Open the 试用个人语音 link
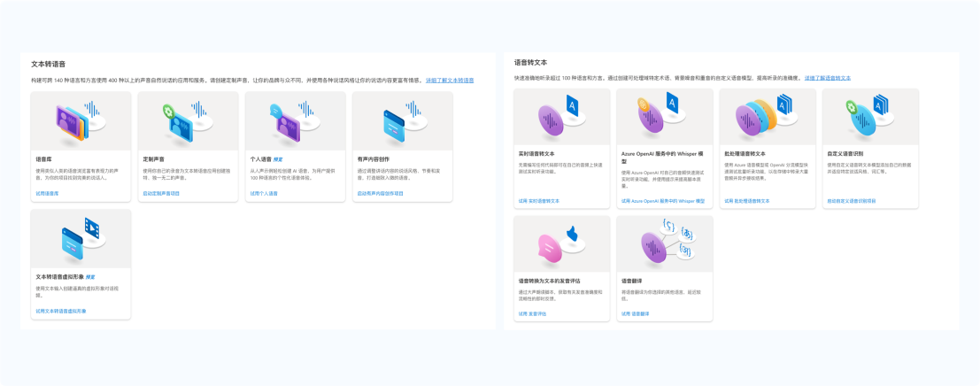This screenshot has width=980, height=386. 264,192
